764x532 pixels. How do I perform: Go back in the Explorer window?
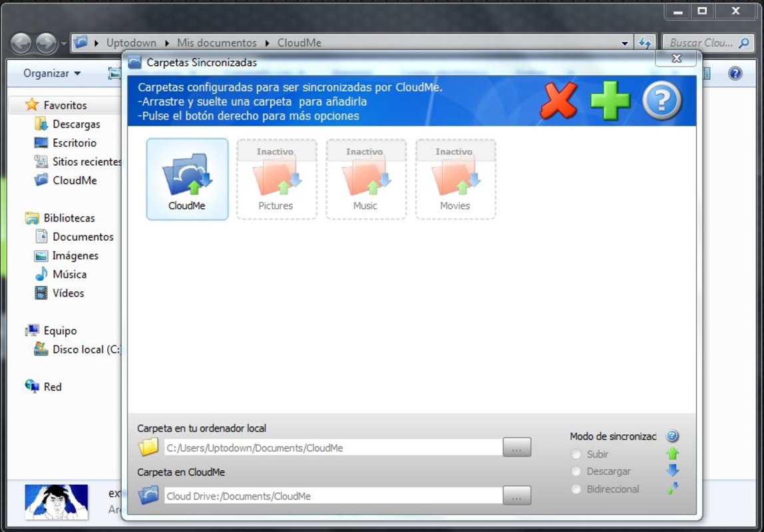(x=21, y=43)
